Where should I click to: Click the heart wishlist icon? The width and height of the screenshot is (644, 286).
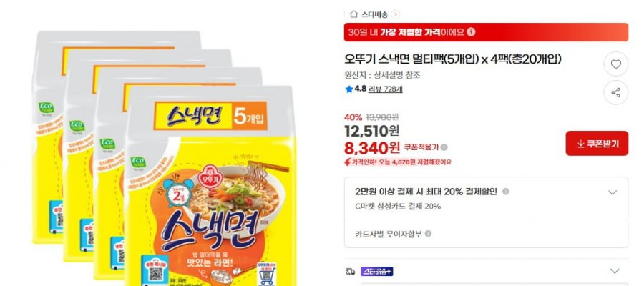615,64
